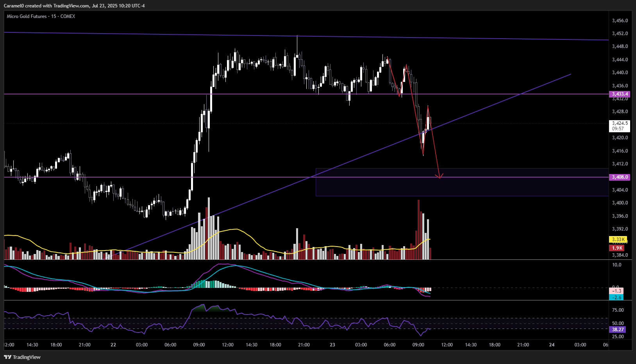Click the 3,448.0 price axis label
The width and height of the screenshot is (636, 364).
pyautogui.click(x=620, y=46)
